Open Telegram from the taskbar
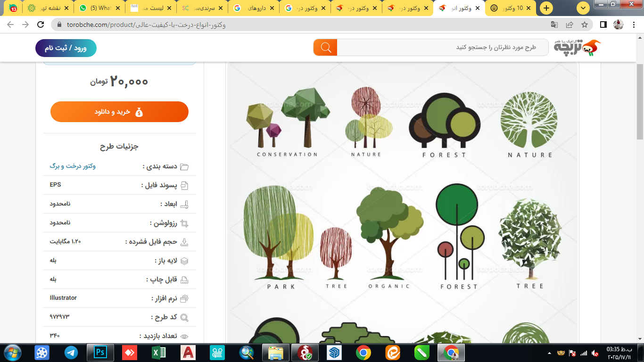The image size is (644, 362). point(71,352)
